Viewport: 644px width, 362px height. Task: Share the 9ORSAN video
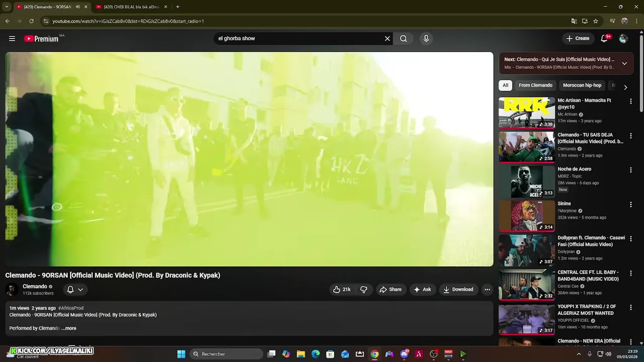[x=390, y=290]
